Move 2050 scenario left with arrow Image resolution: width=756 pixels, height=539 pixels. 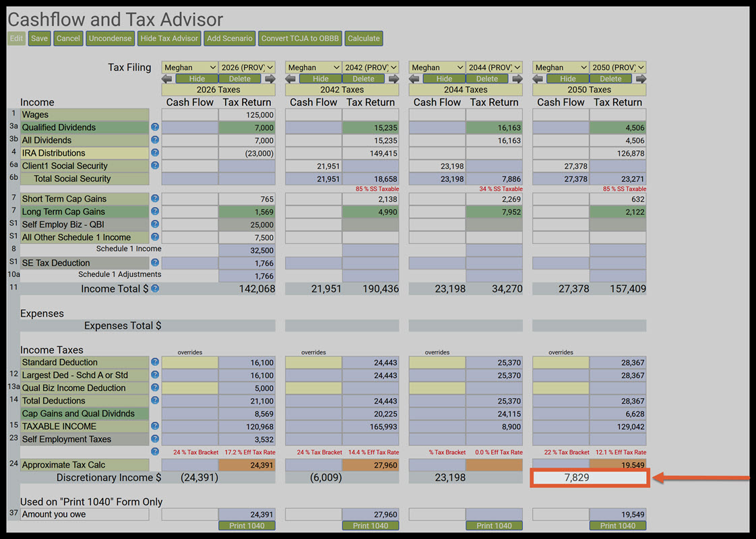coord(538,79)
